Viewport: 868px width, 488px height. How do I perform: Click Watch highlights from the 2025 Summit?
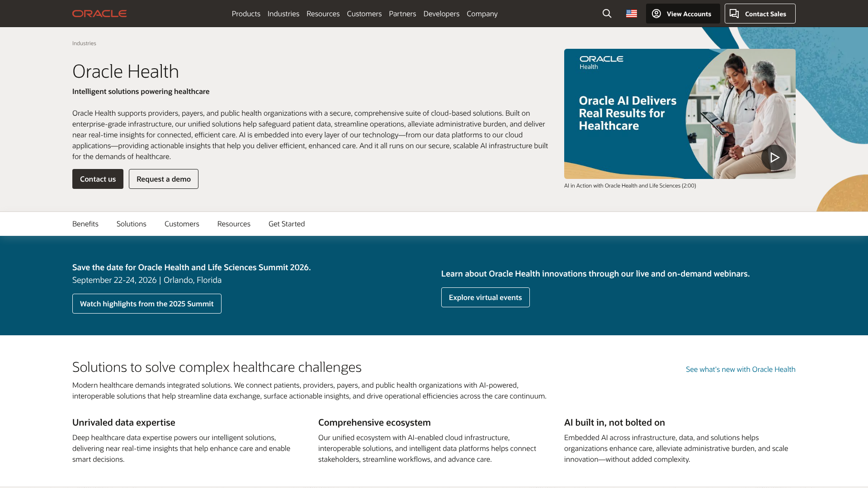click(x=146, y=303)
